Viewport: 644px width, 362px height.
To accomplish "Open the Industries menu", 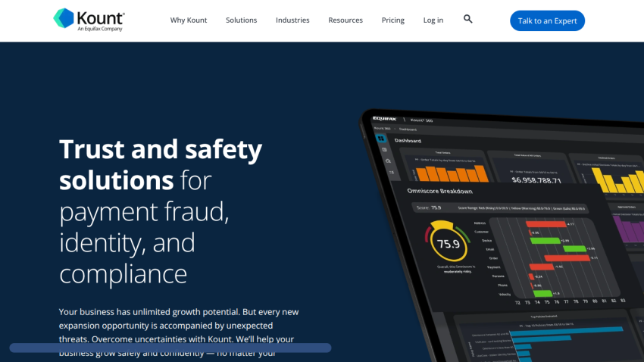I will pyautogui.click(x=292, y=20).
